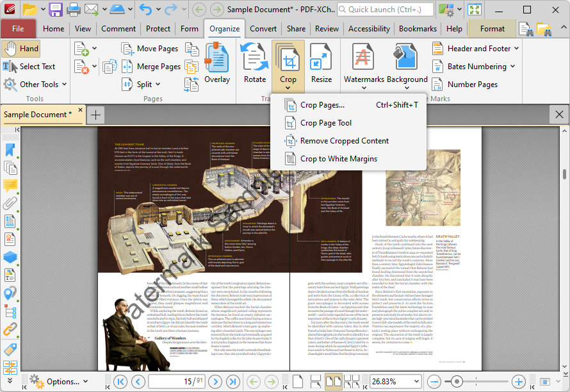
Task: Click the Resize pages icon
Action: tap(322, 63)
